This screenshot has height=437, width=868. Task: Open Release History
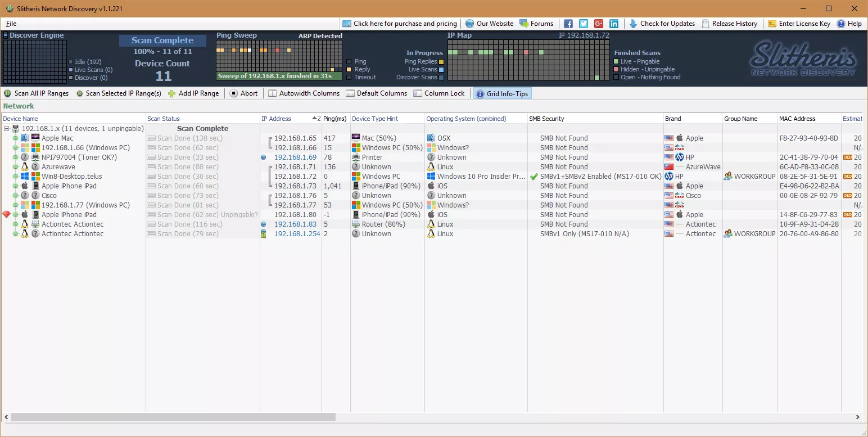(x=729, y=24)
